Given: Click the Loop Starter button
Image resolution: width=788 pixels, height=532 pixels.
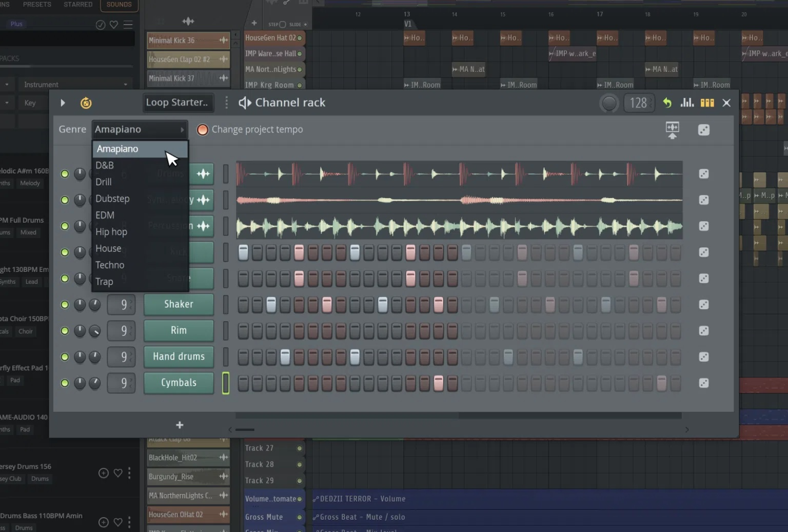Looking at the screenshot, I should (x=178, y=102).
